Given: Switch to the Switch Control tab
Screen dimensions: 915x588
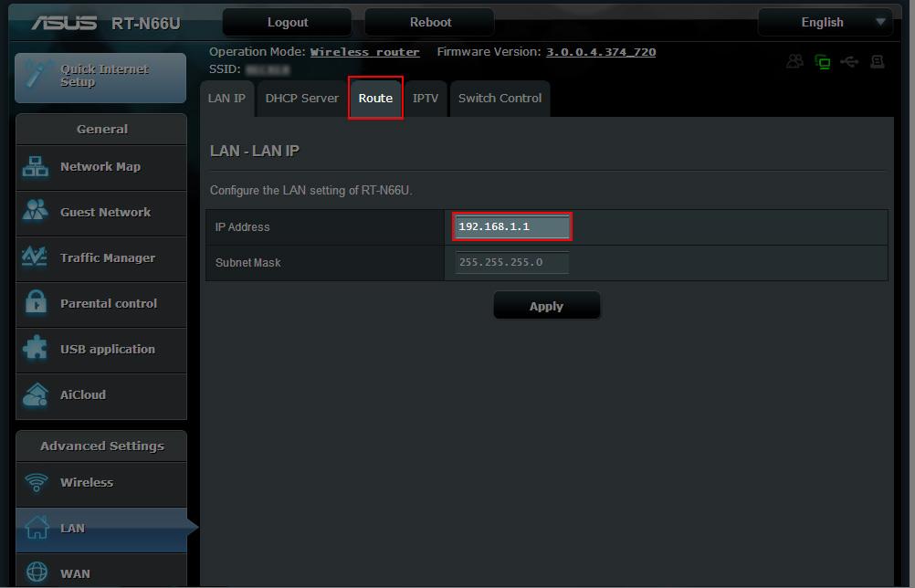Looking at the screenshot, I should 500,99.
